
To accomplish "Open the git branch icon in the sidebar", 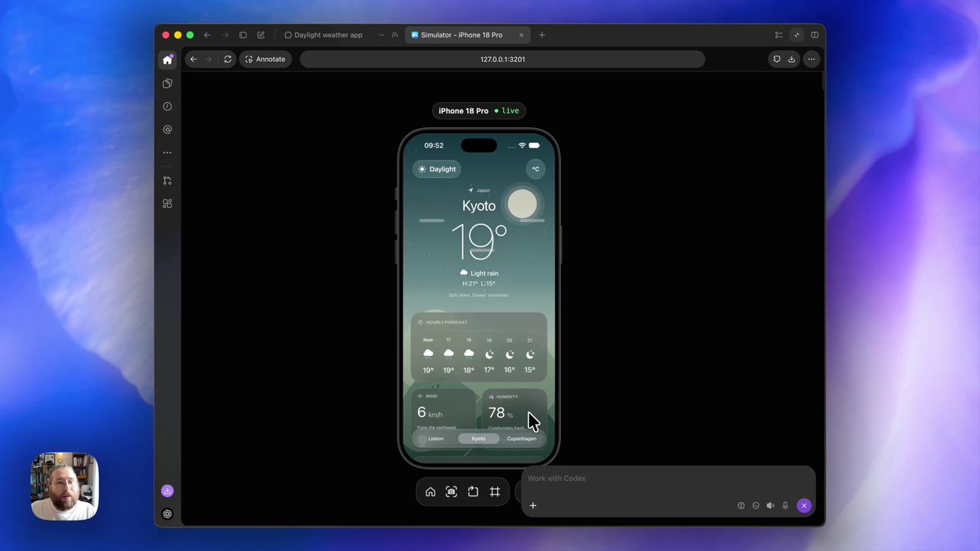I will tap(167, 180).
